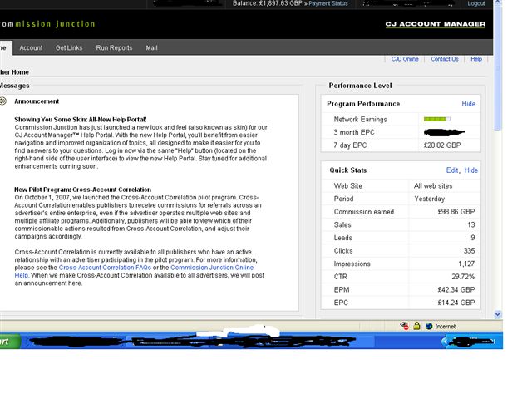Open the Account tab
The width and height of the screenshot is (532, 399).
pos(31,48)
